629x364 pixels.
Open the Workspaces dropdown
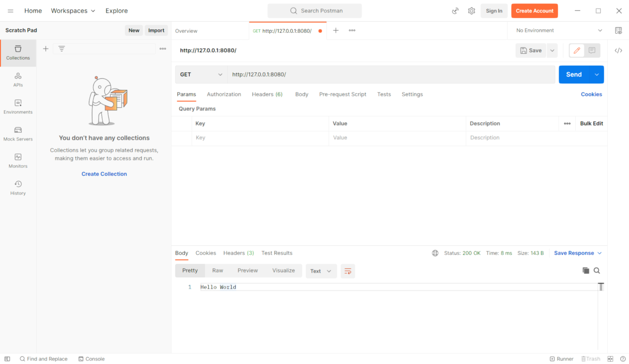[x=73, y=11]
